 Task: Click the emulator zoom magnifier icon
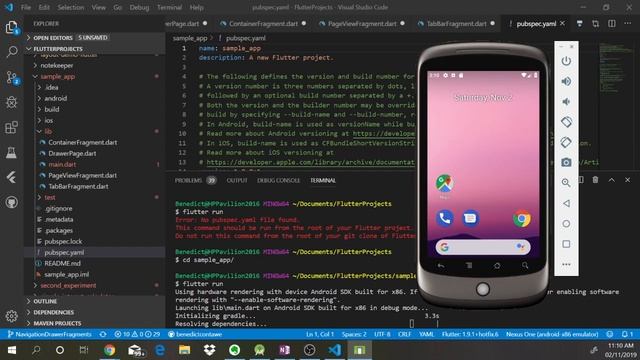566,182
